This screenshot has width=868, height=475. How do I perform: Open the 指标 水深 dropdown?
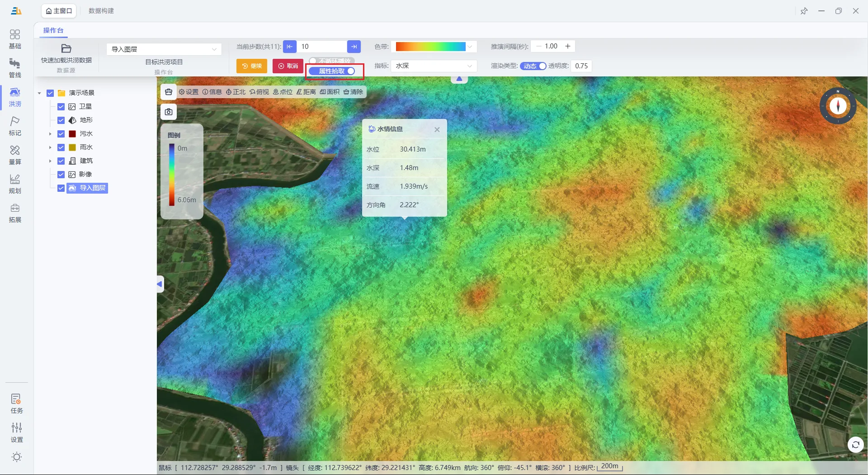click(434, 66)
